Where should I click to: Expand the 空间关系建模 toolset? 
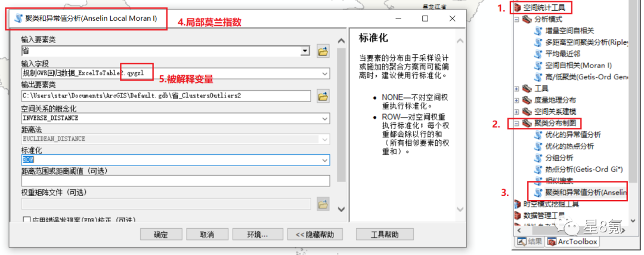(516, 112)
